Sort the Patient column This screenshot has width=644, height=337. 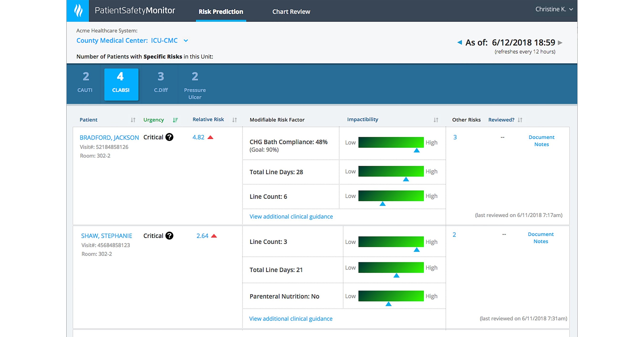pyautogui.click(x=133, y=120)
